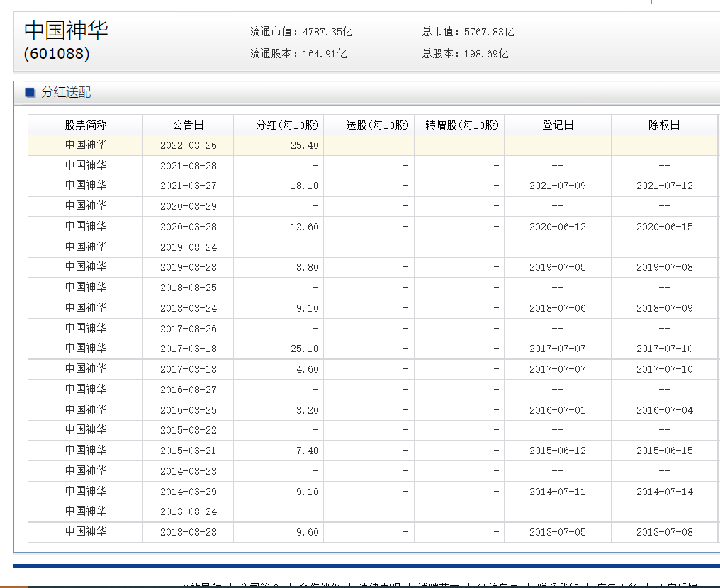Screen dimensions: 720x588
Task: Select the 2015-08-22 announcement date
Action: (x=189, y=430)
